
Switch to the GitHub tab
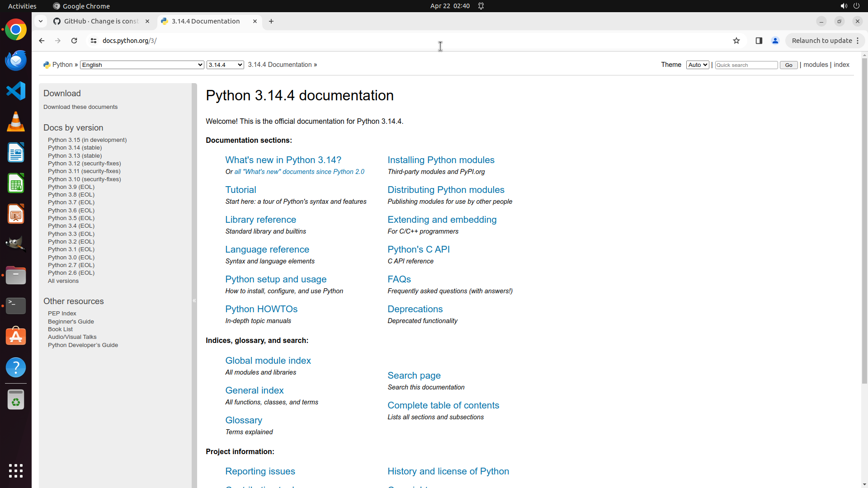[x=100, y=21]
